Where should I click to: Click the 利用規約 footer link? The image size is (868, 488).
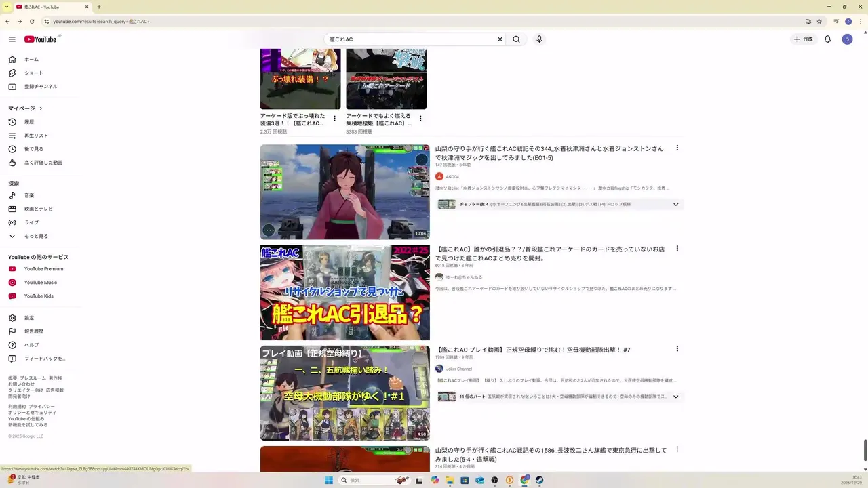pyautogui.click(x=16, y=407)
